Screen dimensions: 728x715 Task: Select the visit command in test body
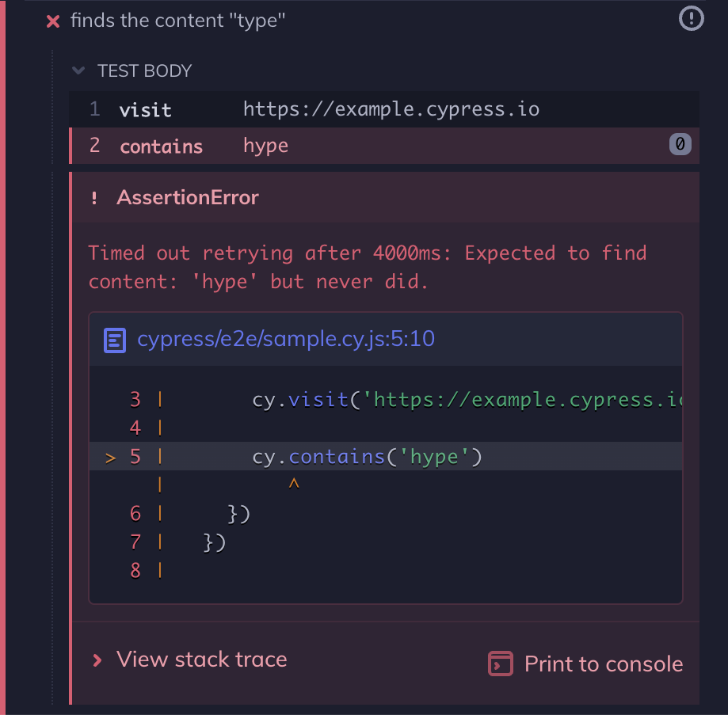317,109
